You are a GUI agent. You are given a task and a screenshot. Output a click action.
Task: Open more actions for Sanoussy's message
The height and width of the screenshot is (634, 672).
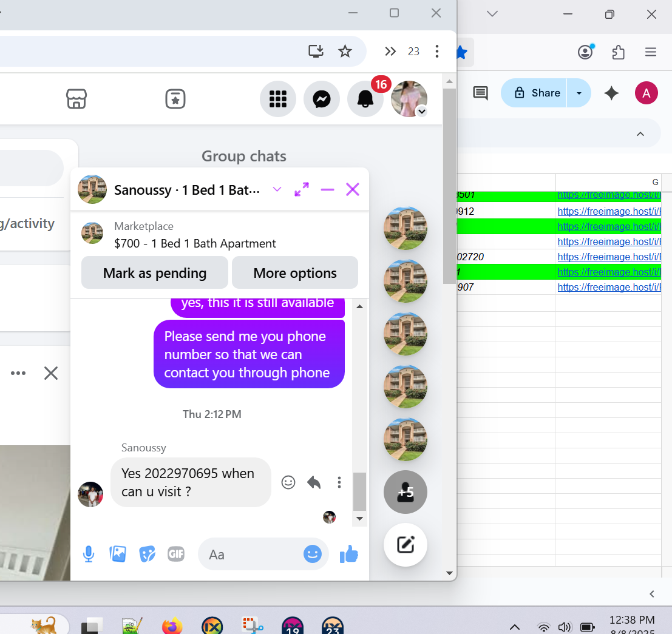[339, 482]
